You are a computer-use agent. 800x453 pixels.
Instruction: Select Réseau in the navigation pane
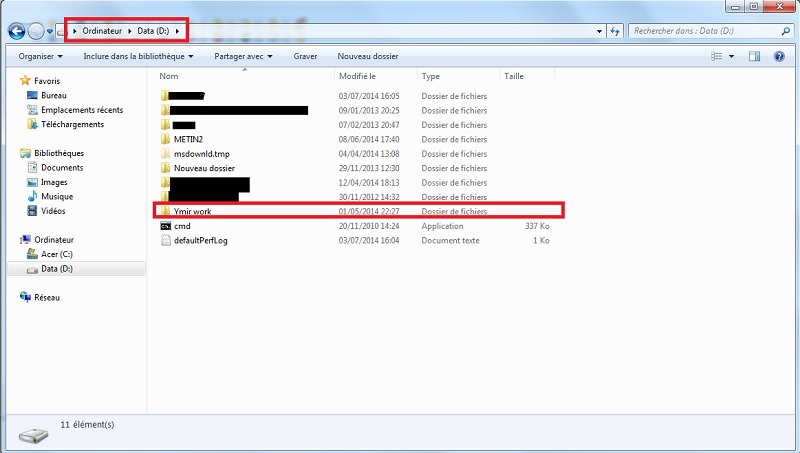47,297
